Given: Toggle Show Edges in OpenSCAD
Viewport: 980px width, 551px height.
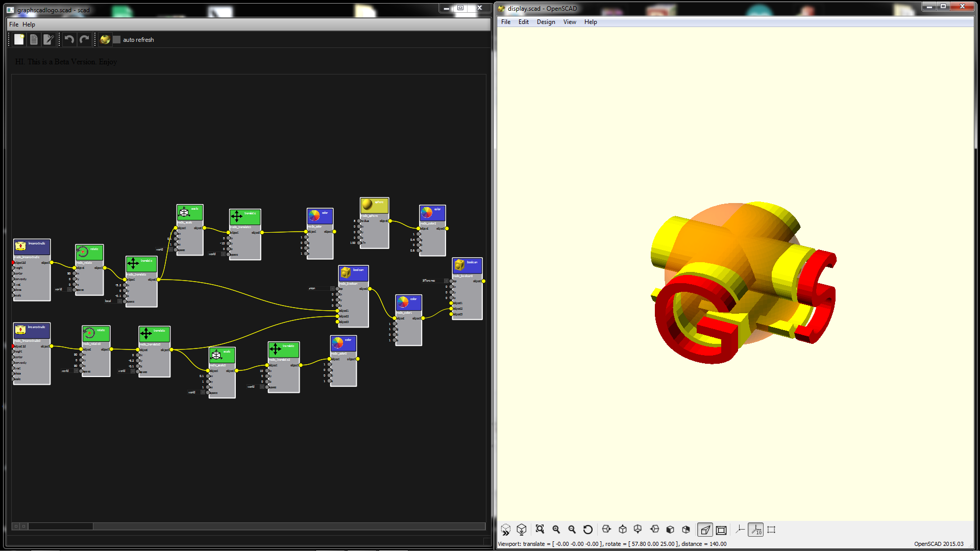Looking at the screenshot, I should coord(771,530).
